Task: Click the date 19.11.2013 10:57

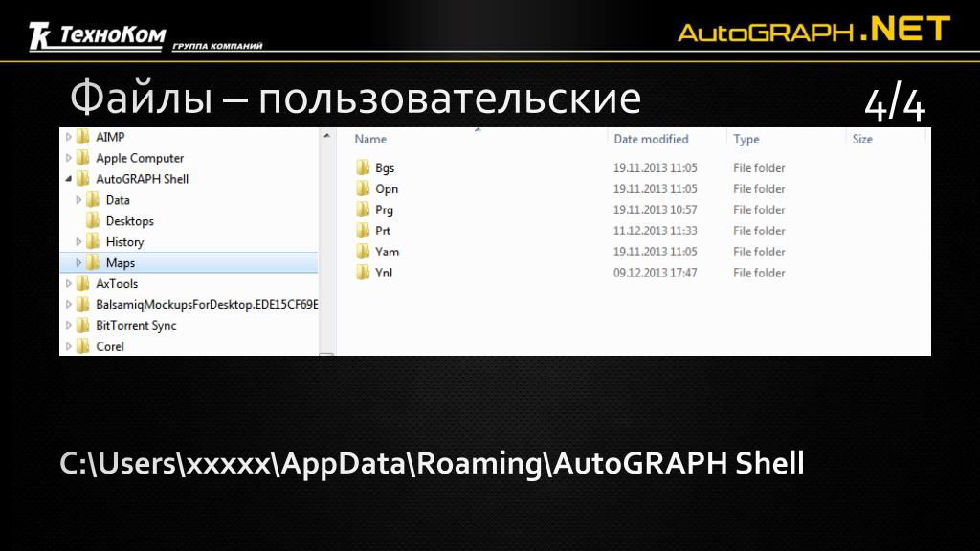Action: tap(655, 209)
